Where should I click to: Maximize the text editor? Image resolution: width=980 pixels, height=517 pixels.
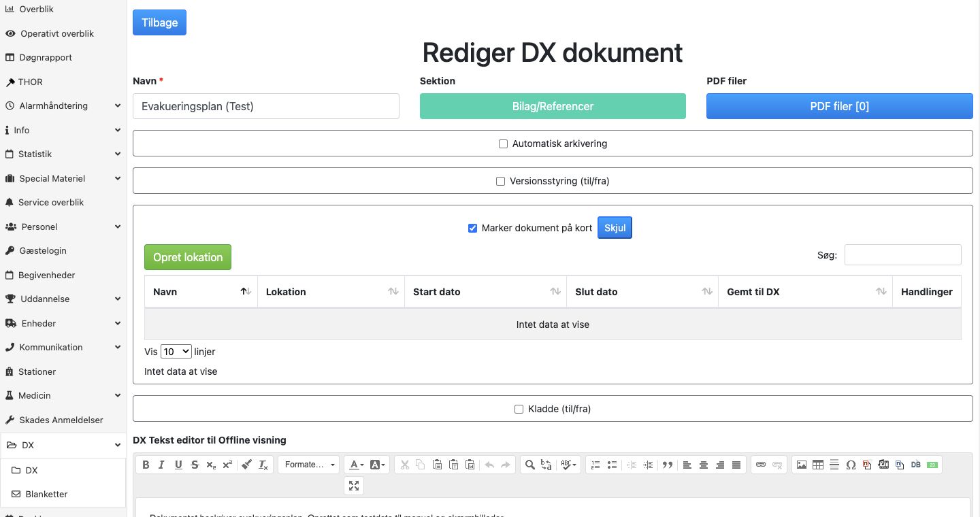354,485
